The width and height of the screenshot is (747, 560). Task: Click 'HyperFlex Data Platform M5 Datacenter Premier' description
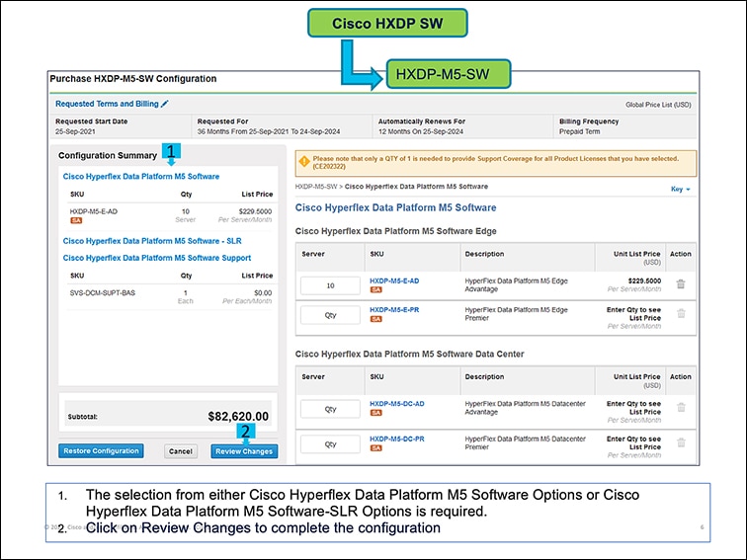click(525, 442)
